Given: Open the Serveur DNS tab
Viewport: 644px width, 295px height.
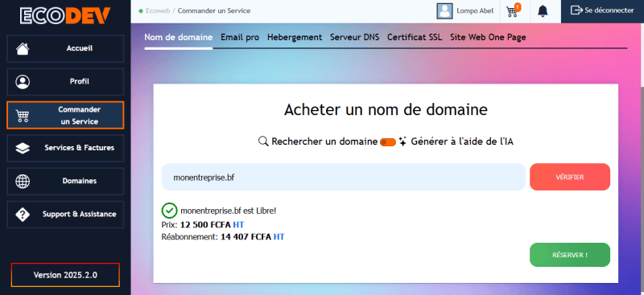Looking at the screenshot, I should [x=354, y=37].
